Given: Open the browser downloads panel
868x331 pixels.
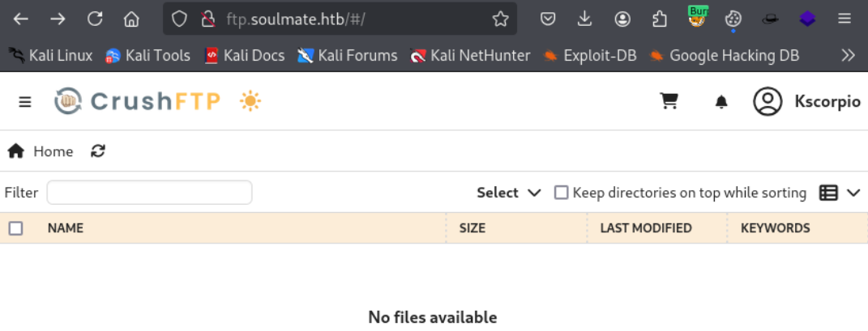Looking at the screenshot, I should (x=584, y=19).
